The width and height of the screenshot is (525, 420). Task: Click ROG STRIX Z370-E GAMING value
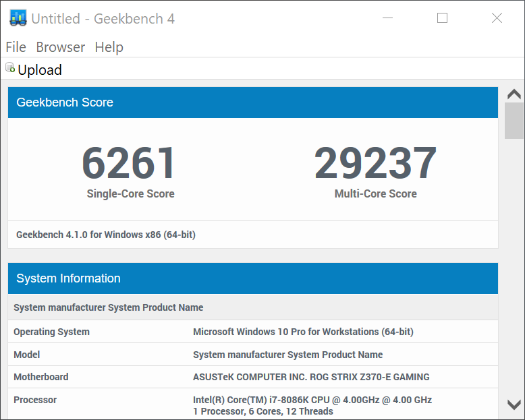tap(311, 377)
